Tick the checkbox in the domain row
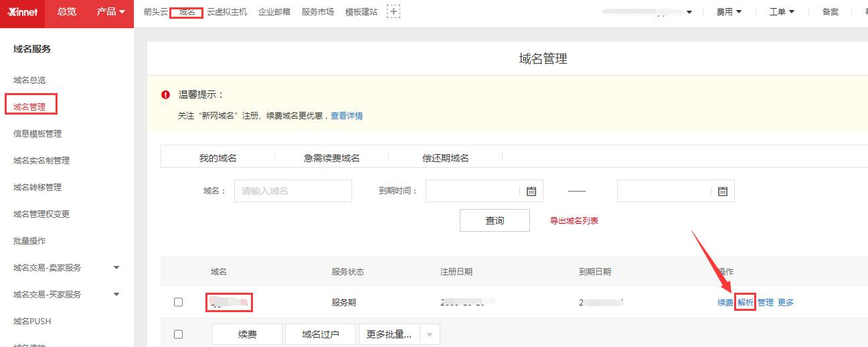This screenshot has height=347, width=868. click(x=178, y=302)
